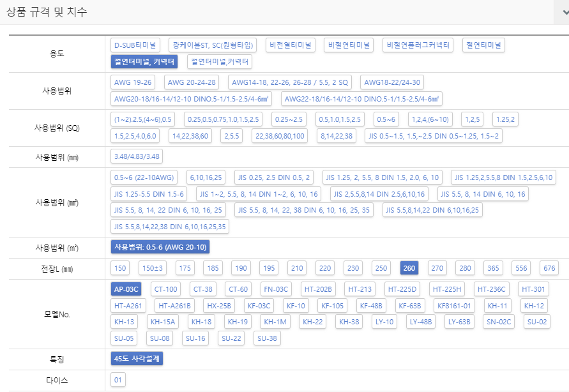Screen dimensions: 569x392
Task: Pick the 0.5~6 (22-10AWG) option
Action: tap(144, 177)
